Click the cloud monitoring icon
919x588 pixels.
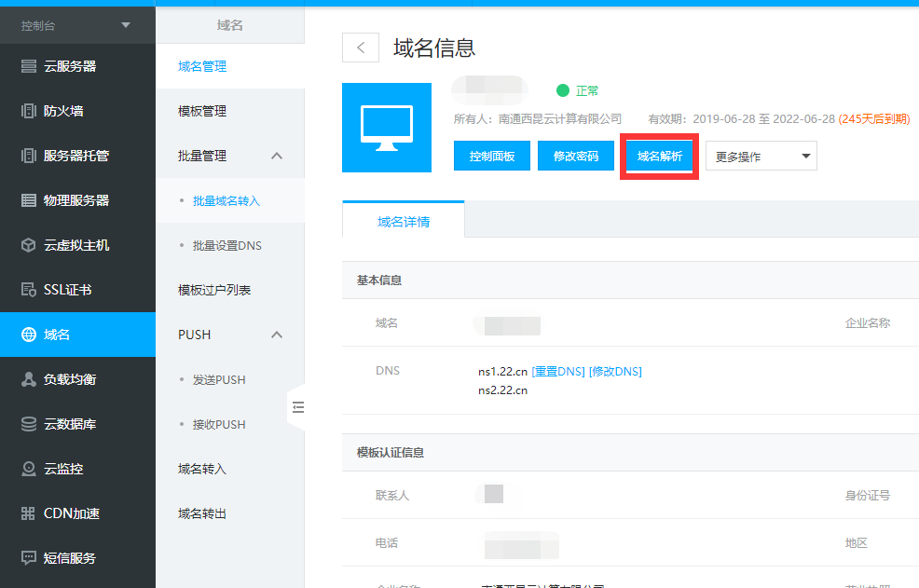click(x=28, y=469)
